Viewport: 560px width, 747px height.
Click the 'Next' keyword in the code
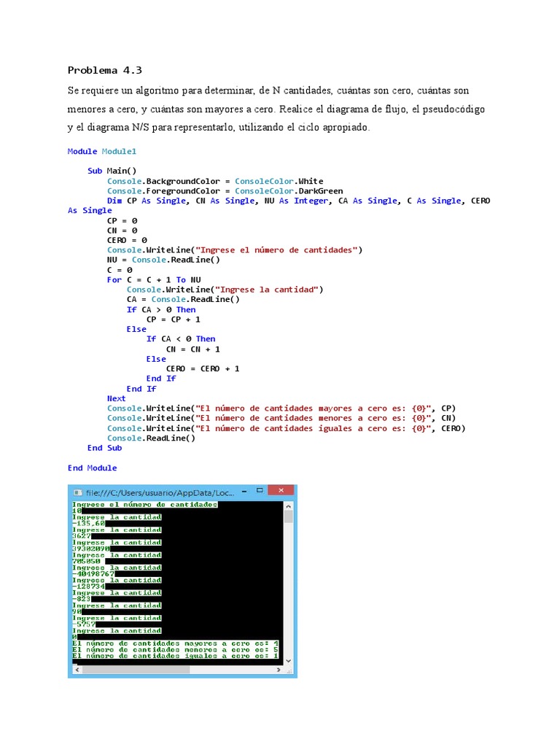[116, 399]
